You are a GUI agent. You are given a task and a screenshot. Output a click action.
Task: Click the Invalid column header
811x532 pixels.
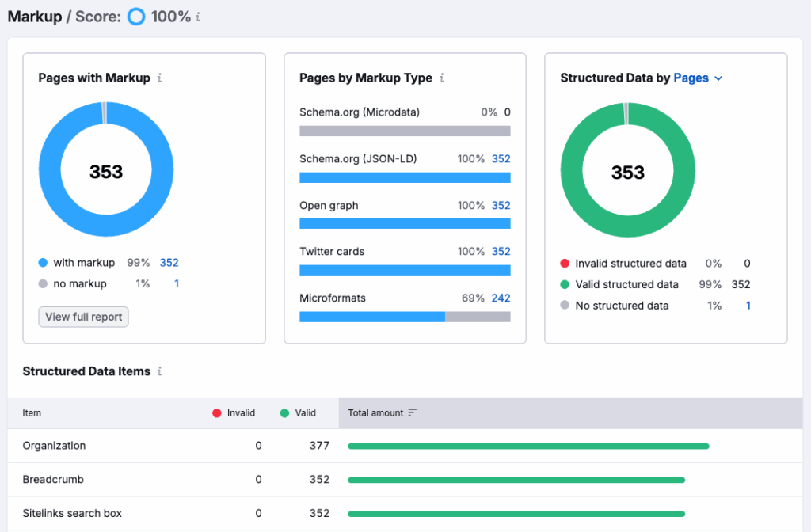(x=234, y=413)
